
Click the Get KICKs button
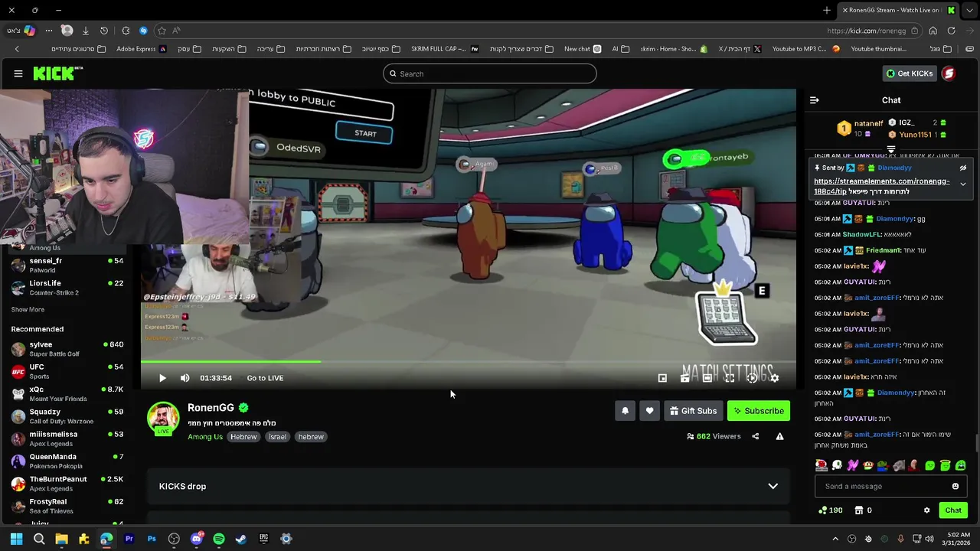[x=910, y=73]
